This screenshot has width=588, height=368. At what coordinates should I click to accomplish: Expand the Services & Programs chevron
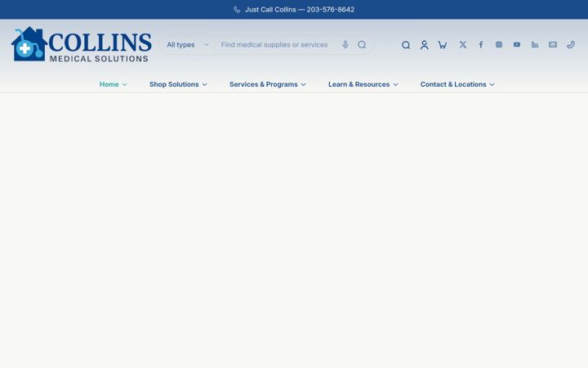pos(303,84)
